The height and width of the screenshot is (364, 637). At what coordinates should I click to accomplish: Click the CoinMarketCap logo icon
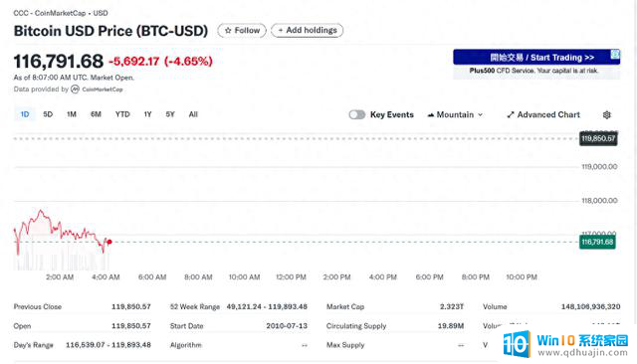tap(75, 90)
